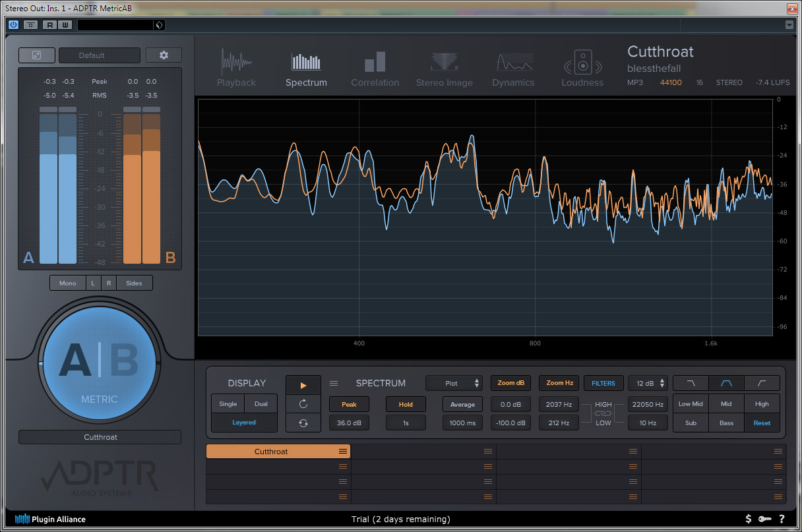This screenshot has height=532, width=802.
Task: Click the orange play icon
Action: click(303, 385)
